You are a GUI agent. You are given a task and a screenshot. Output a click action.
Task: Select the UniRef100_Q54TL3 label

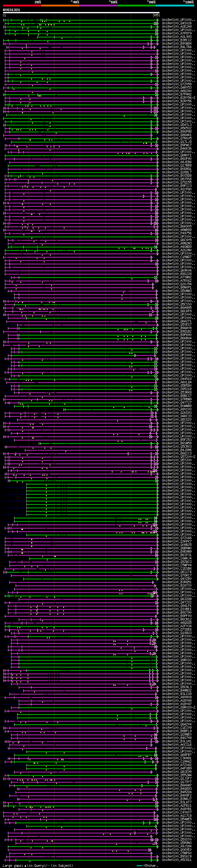point(177,125)
